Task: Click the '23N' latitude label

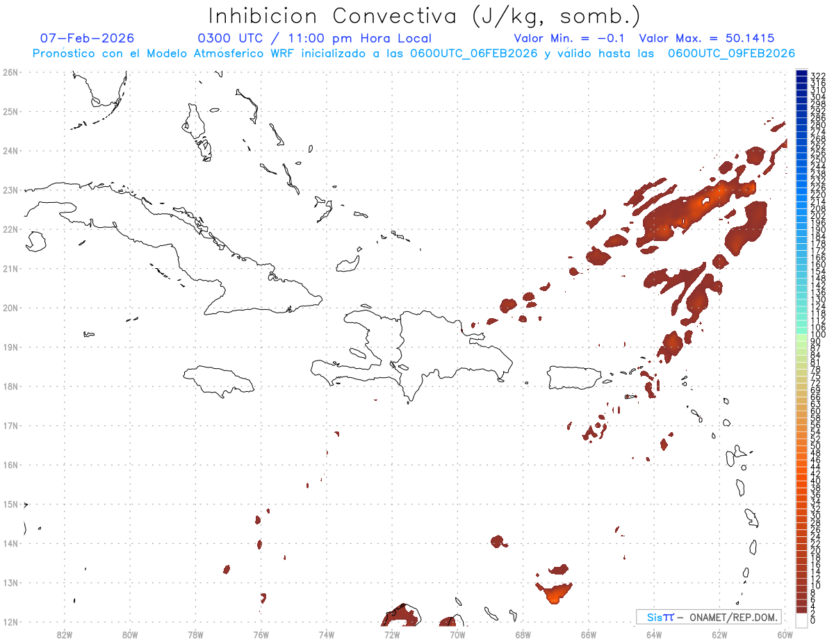Action: click(x=10, y=190)
